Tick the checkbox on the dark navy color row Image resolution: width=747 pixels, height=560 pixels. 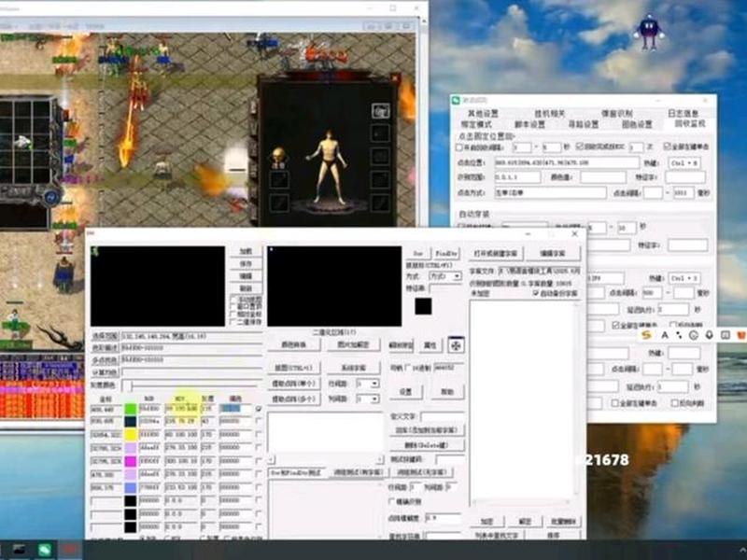coord(259,422)
